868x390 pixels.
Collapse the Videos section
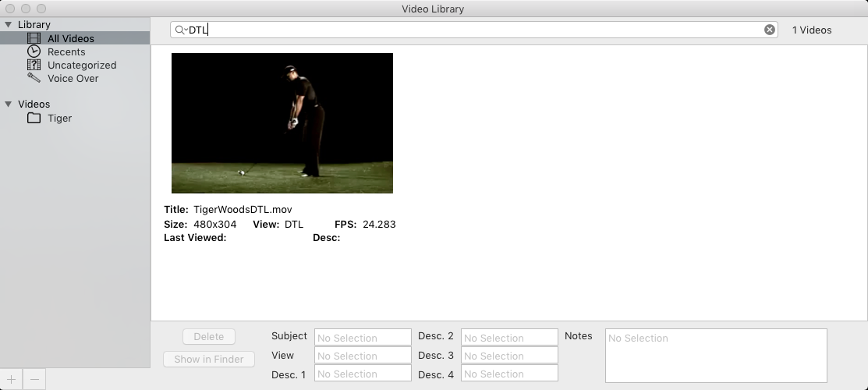pyautogui.click(x=8, y=105)
